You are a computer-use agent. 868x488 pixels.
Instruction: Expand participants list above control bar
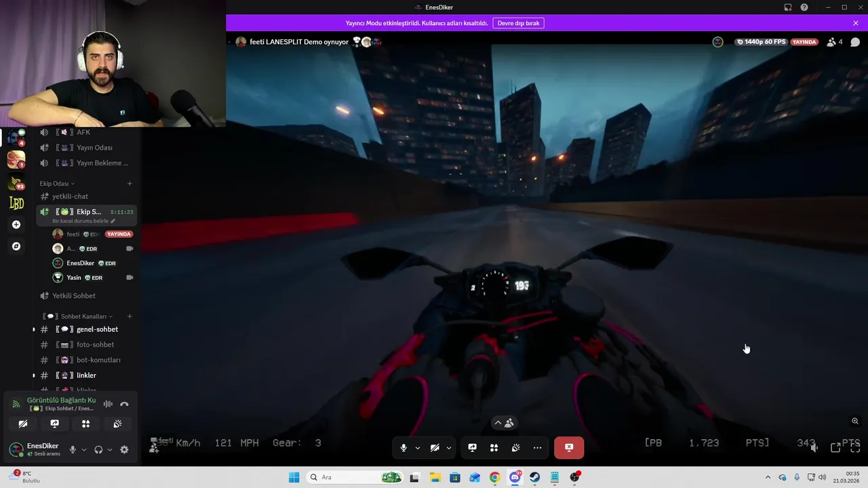(503, 423)
